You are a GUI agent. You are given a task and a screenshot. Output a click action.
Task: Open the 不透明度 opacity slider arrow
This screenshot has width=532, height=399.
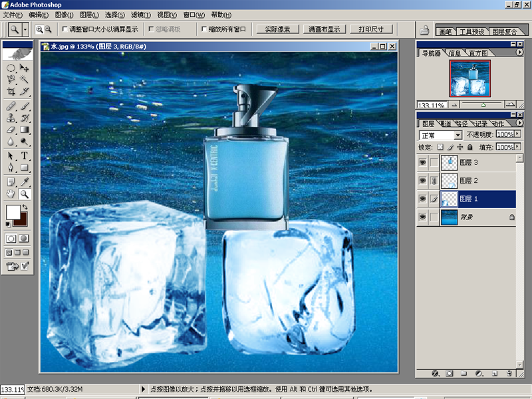[518, 134]
